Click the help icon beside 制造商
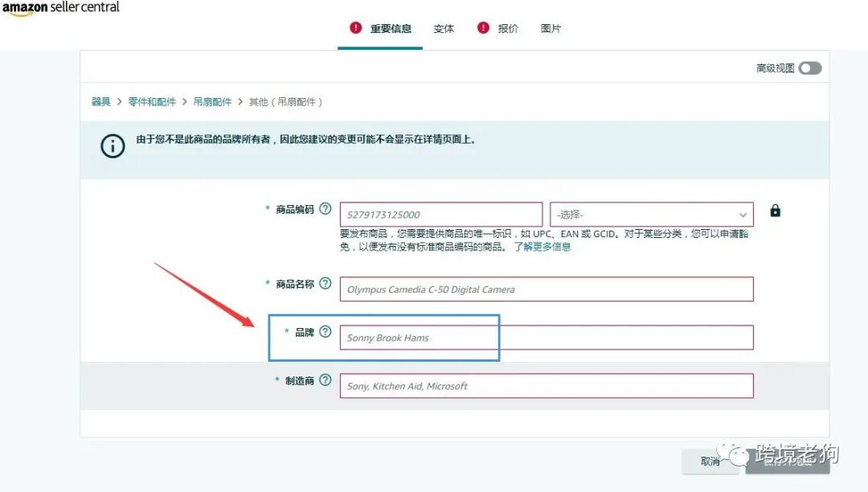Image resolution: width=868 pixels, height=492 pixels. pyautogui.click(x=325, y=379)
